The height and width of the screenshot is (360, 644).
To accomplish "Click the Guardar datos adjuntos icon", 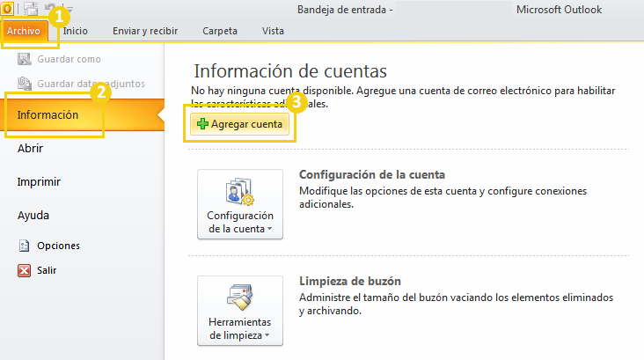I will coord(25,84).
